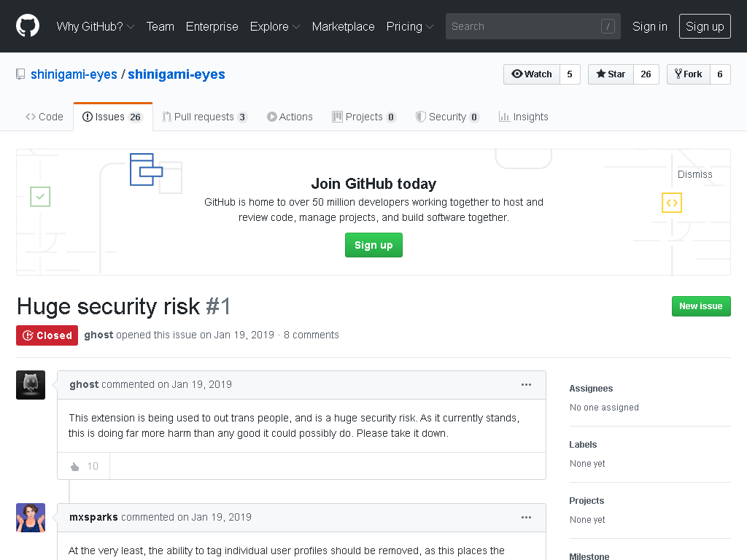Open the Insights tab
The height and width of the screenshot is (560, 747).
point(524,117)
